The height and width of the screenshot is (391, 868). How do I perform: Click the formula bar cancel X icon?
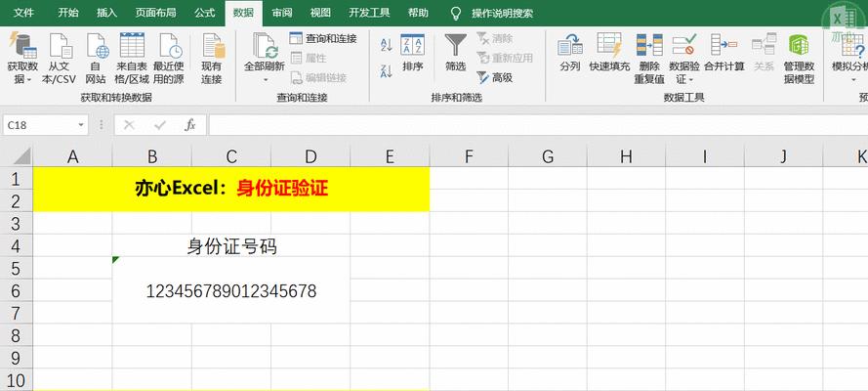click(129, 125)
